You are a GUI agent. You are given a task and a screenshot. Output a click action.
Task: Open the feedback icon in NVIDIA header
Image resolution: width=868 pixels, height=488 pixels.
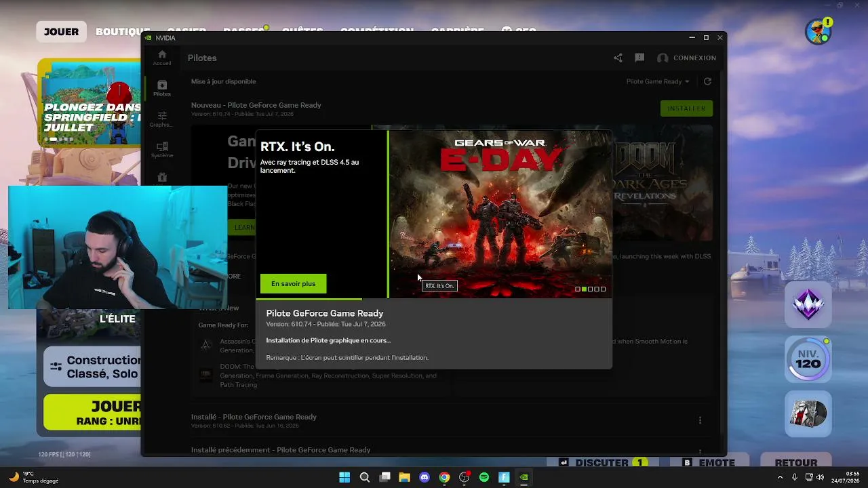click(x=639, y=58)
